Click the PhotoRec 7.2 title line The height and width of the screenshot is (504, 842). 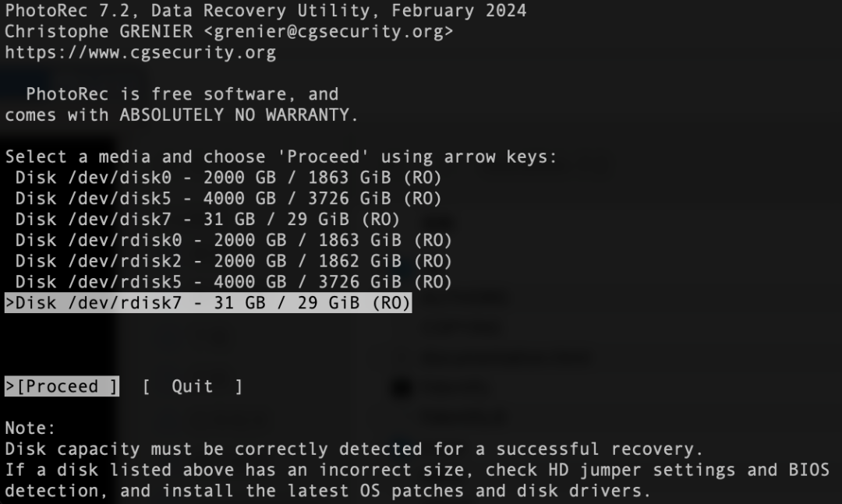point(265,11)
